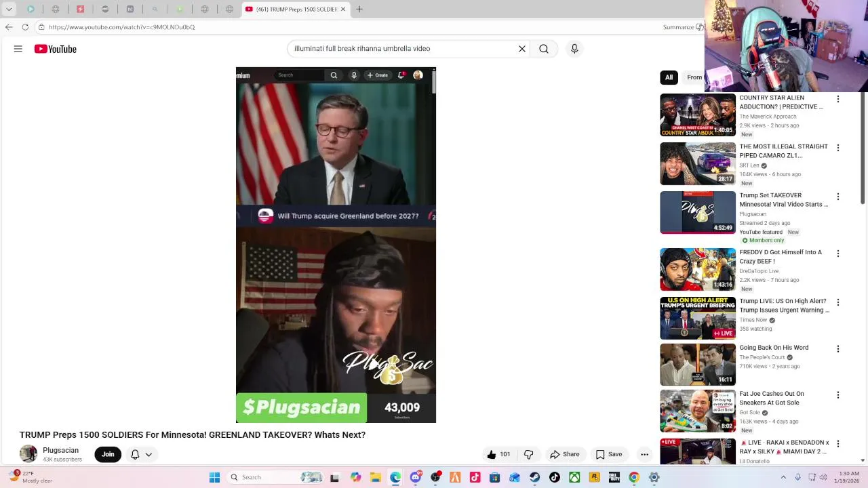Open Trump LIVE: US On High Alert title
The height and width of the screenshot is (488, 868).
point(785,306)
